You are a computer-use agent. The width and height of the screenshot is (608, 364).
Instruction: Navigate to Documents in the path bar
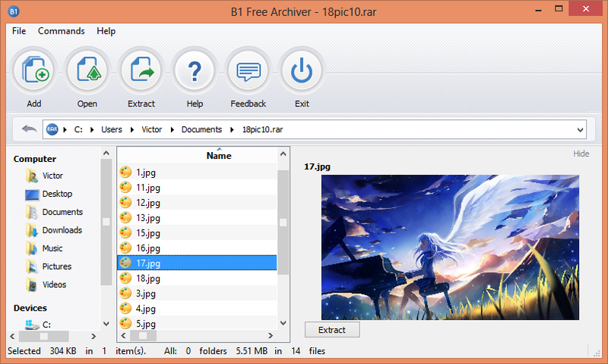click(201, 129)
